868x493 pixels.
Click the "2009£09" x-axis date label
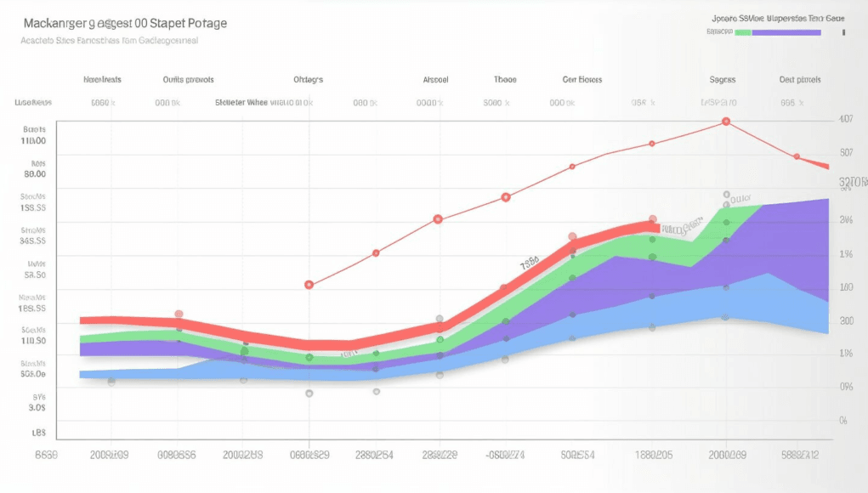[109, 455]
